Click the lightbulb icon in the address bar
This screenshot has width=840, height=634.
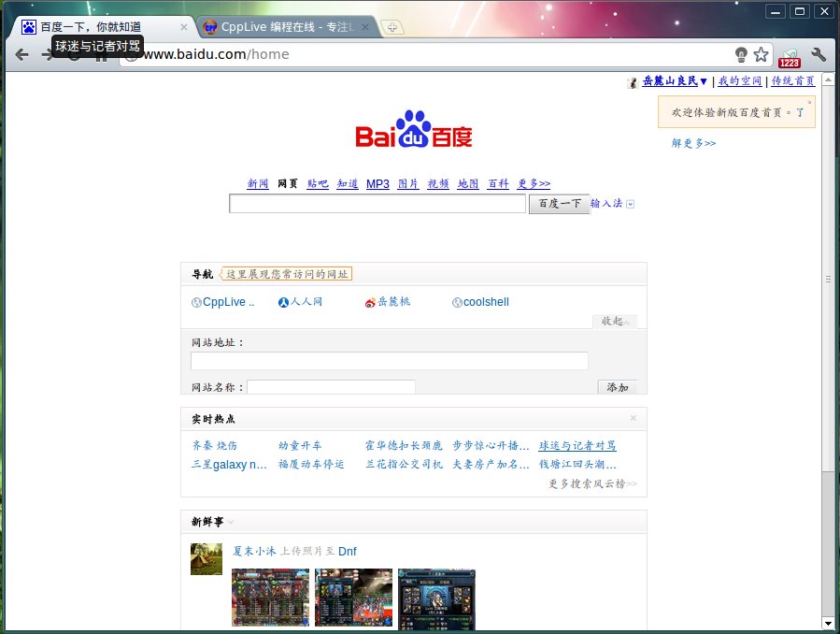tap(741, 54)
